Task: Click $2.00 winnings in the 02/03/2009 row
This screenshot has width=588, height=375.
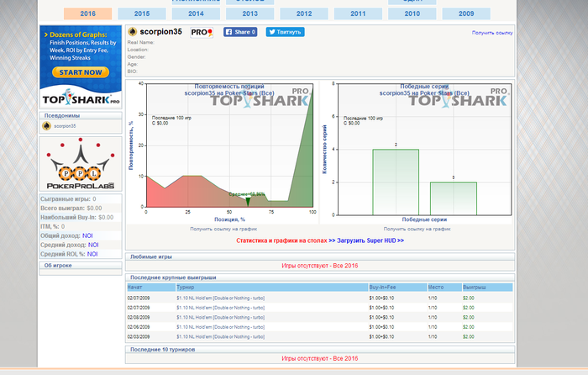Action: tap(469, 336)
